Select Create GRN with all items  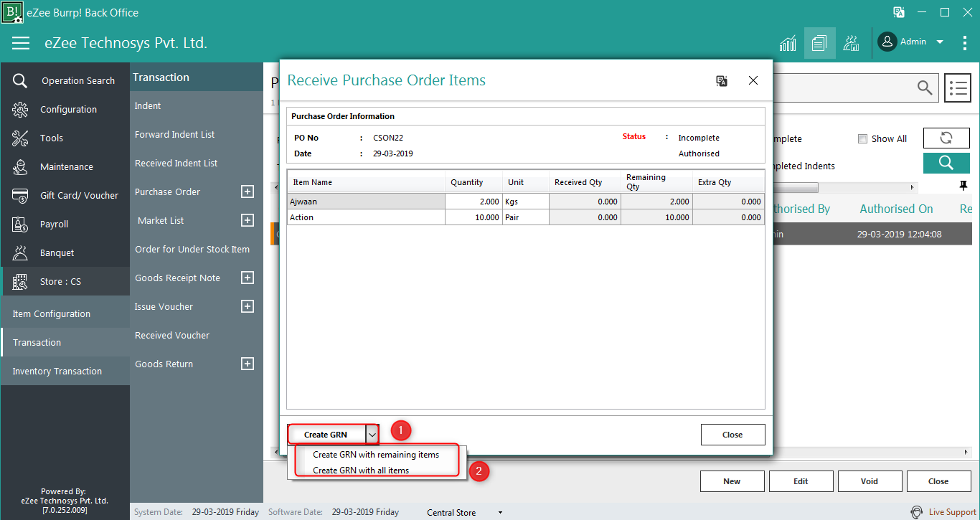click(361, 471)
